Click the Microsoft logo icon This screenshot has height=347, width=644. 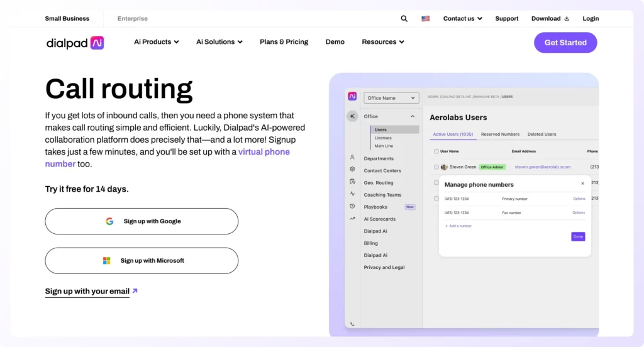pos(106,261)
